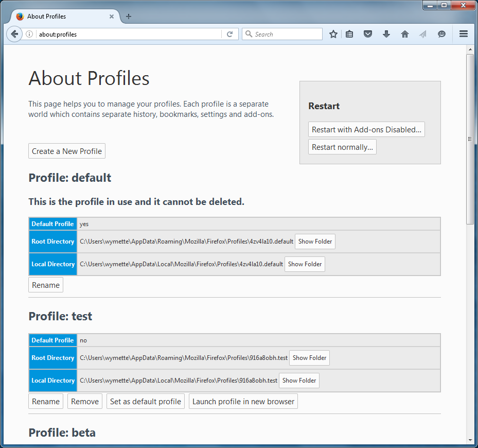Show Folder for test profile Local Directory
Screen dimensions: 478x448
pyautogui.click(x=299, y=380)
